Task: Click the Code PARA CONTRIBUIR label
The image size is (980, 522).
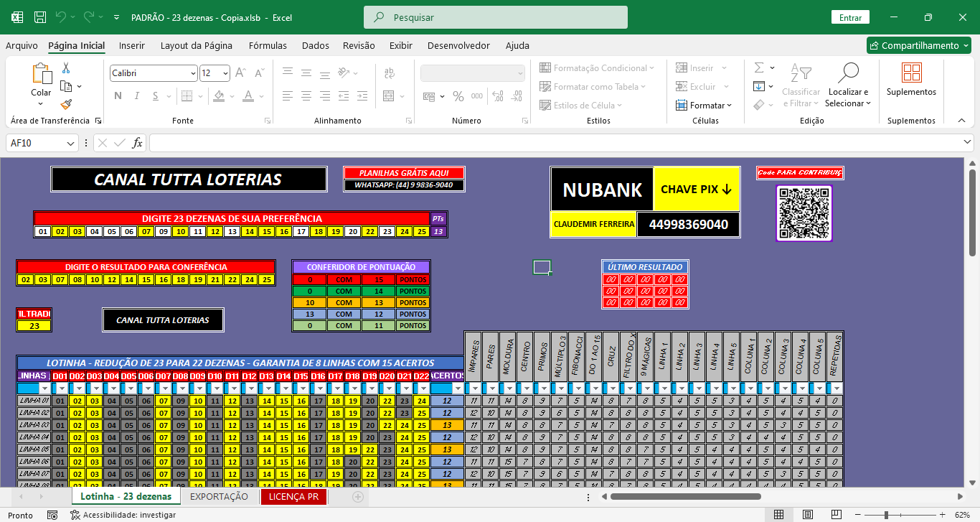Action: pos(800,173)
